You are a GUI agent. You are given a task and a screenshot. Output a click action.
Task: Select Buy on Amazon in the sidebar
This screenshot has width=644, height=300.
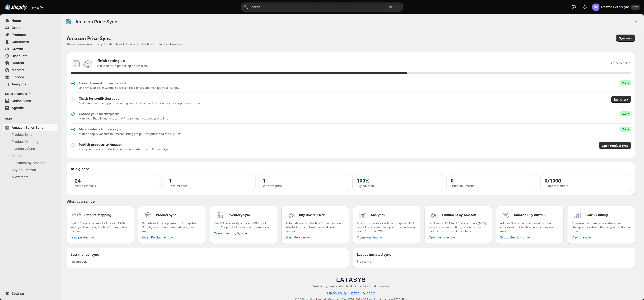[x=24, y=170]
